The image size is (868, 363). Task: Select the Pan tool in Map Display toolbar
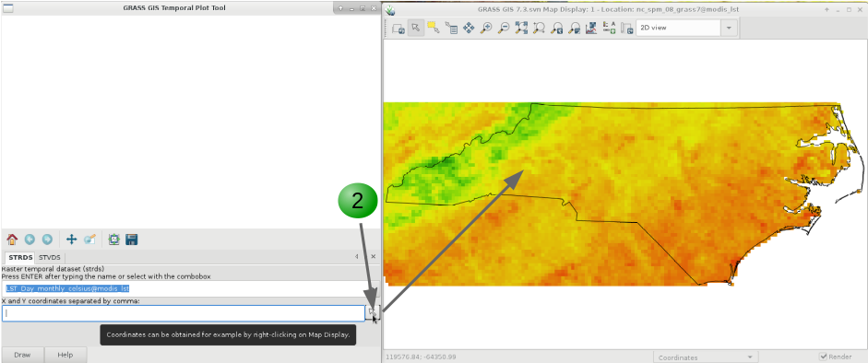(469, 29)
